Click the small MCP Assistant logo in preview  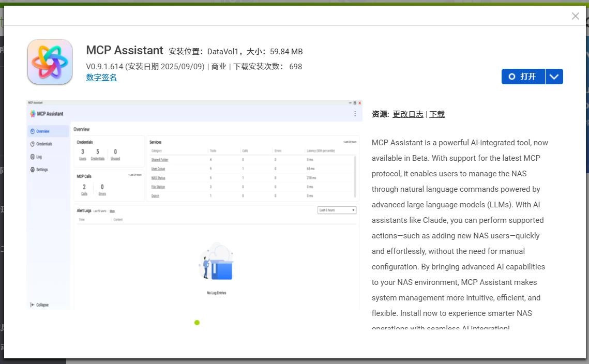click(x=33, y=114)
